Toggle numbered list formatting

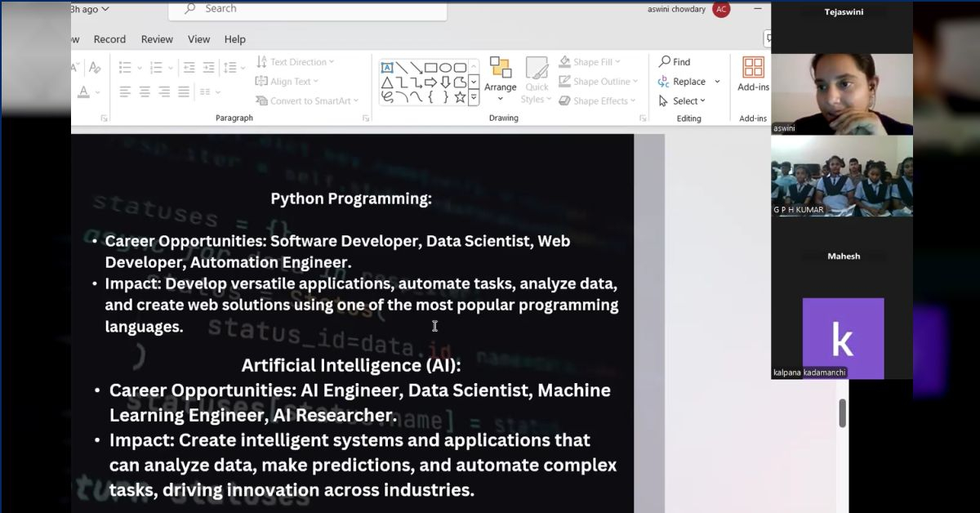157,67
